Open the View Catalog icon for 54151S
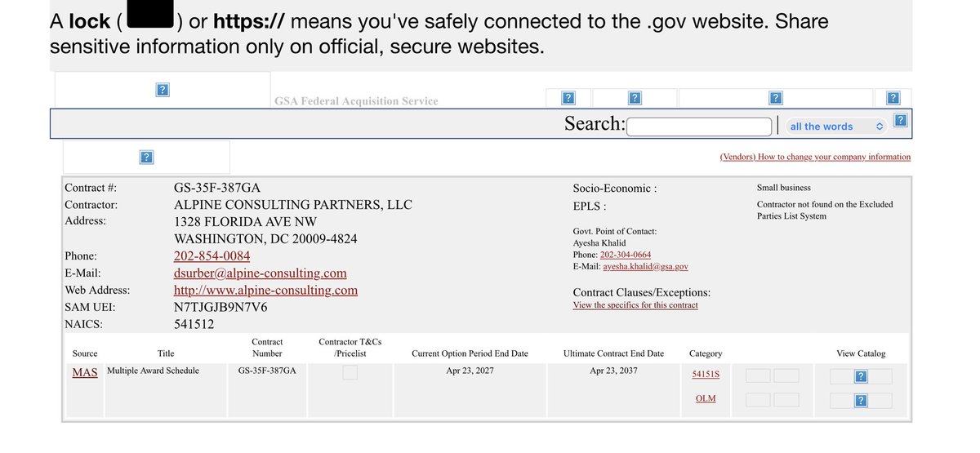The image size is (980, 453). [x=861, y=376]
